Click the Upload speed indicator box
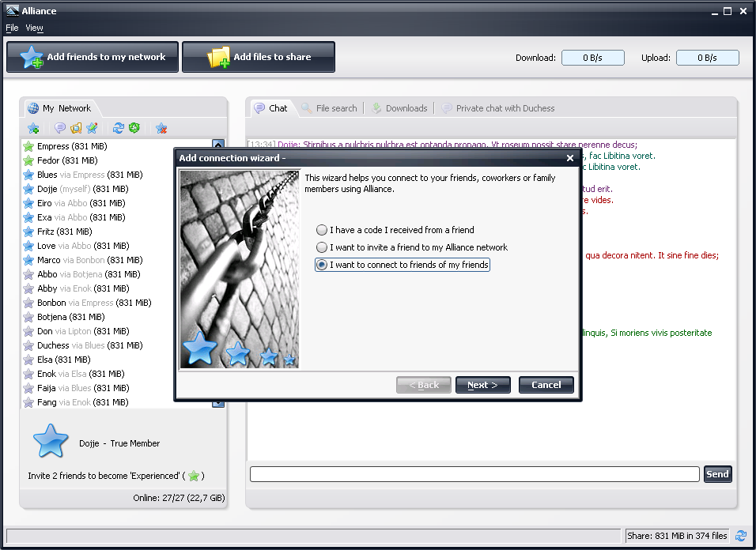This screenshot has height=550, width=756. (707, 58)
